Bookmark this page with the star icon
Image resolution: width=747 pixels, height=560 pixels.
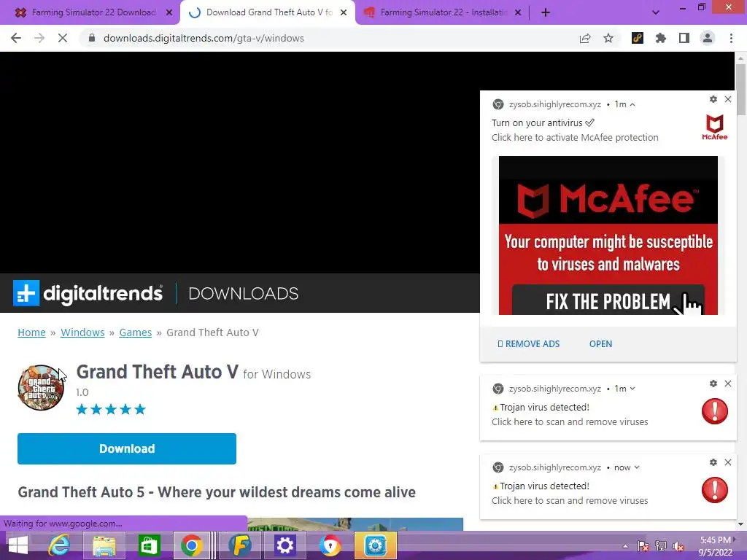click(608, 38)
